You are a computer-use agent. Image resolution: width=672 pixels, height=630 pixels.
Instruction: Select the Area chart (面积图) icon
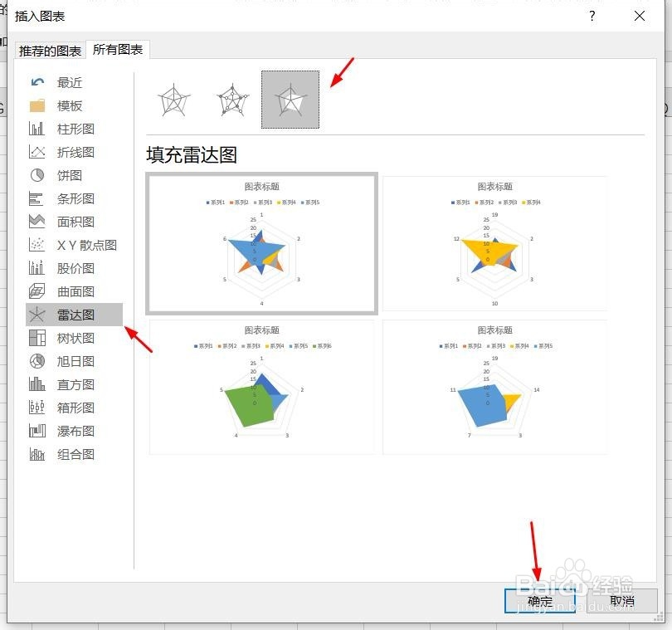click(x=37, y=222)
